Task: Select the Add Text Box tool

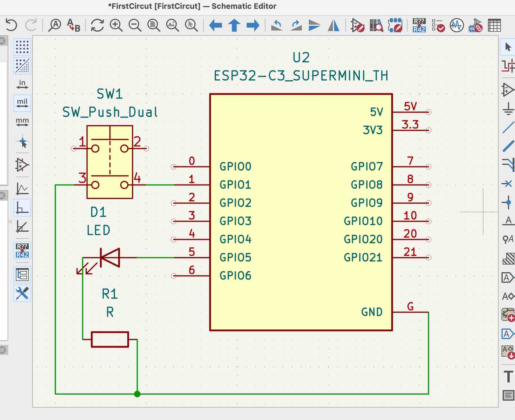Action: [508, 395]
